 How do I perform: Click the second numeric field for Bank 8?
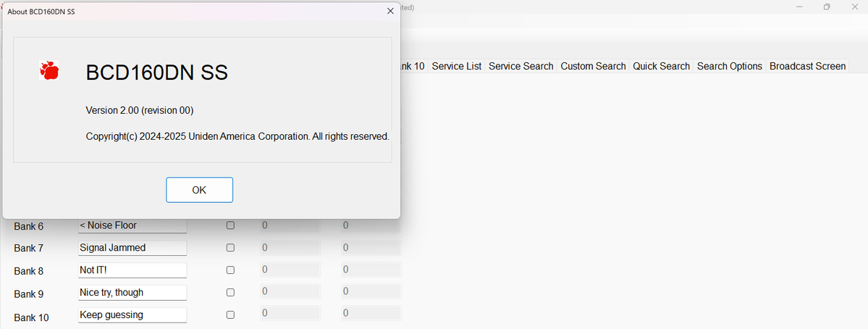371,270
